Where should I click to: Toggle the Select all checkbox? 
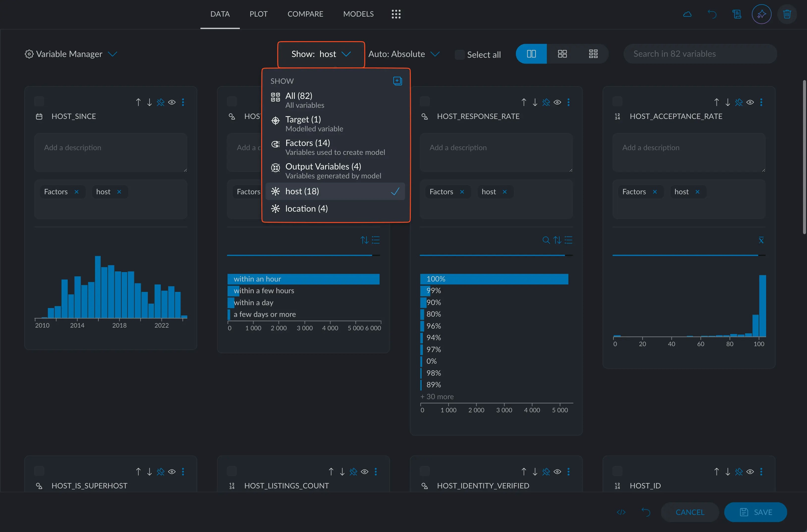coord(459,54)
